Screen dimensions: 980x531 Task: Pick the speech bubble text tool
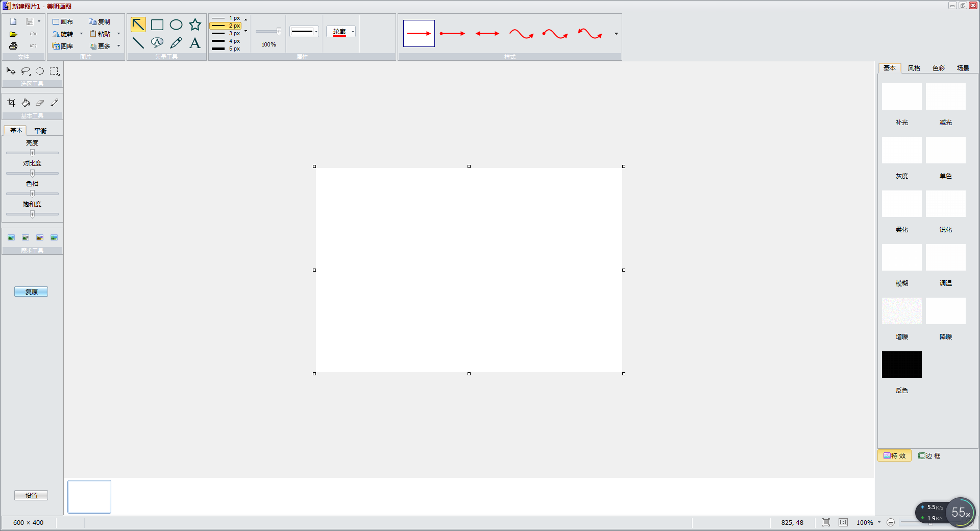157,42
